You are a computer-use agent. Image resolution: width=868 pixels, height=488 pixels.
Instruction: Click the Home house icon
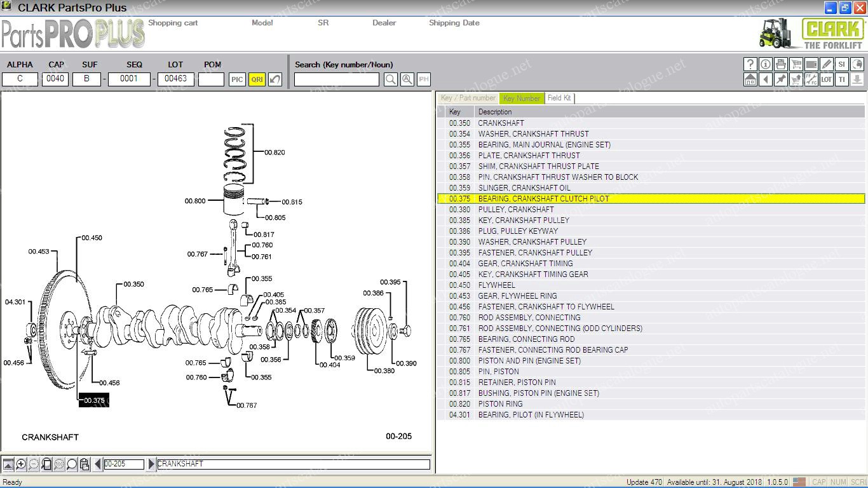pyautogui.click(x=750, y=79)
